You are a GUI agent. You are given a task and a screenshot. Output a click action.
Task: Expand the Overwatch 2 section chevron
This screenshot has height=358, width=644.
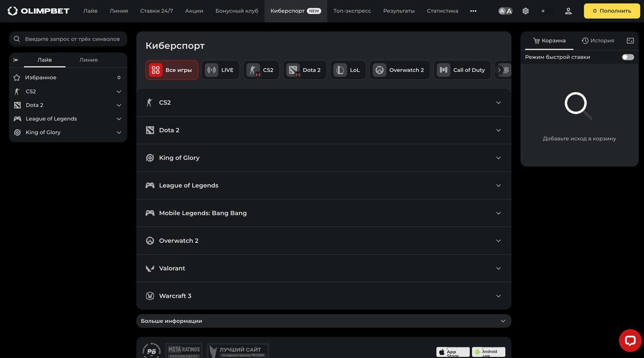[x=499, y=241]
